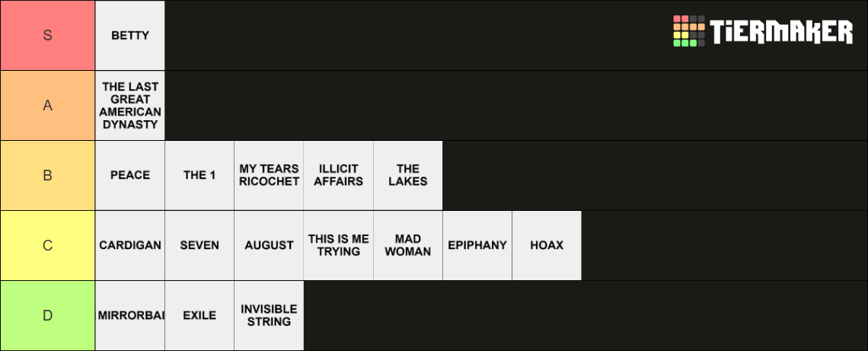Click the AUGUST tile
The height and width of the screenshot is (351, 868).
[269, 245]
